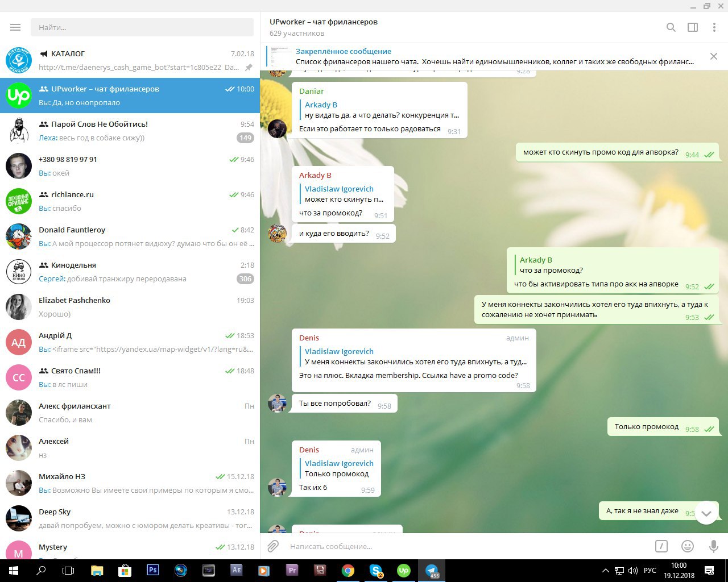Click Arkady B avatar beside "и куда его вводить?"
The width and height of the screenshot is (728, 582).
click(277, 234)
